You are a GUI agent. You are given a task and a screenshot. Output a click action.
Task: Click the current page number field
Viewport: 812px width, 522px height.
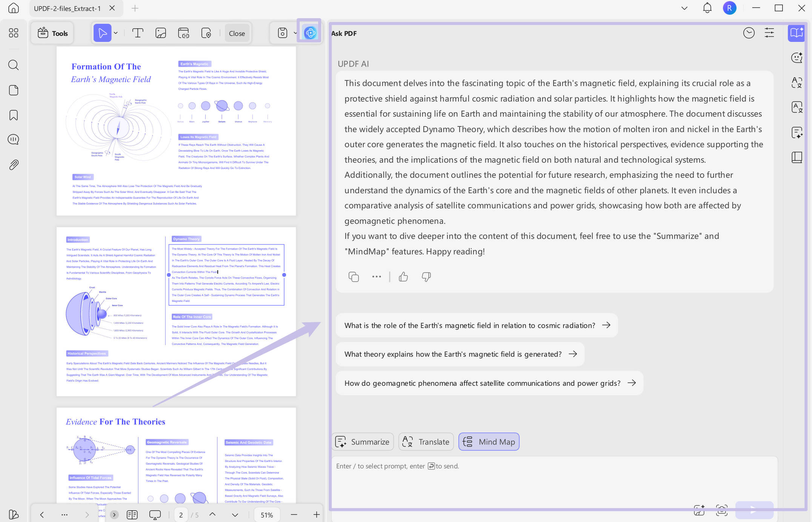pos(181,515)
